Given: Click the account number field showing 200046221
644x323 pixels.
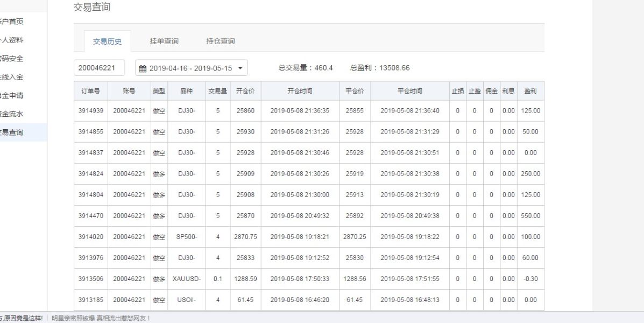Looking at the screenshot, I should [99, 68].
